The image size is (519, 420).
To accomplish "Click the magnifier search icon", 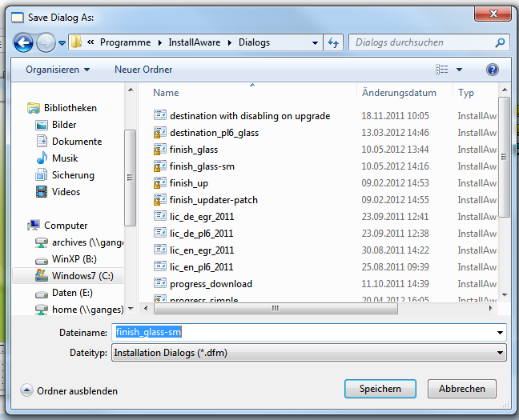I will tap(500, 42).
